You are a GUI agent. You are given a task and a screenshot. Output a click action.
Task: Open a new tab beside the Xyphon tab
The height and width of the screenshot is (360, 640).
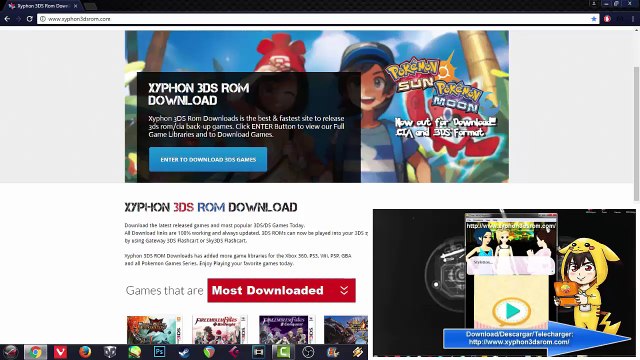point(90,6)
